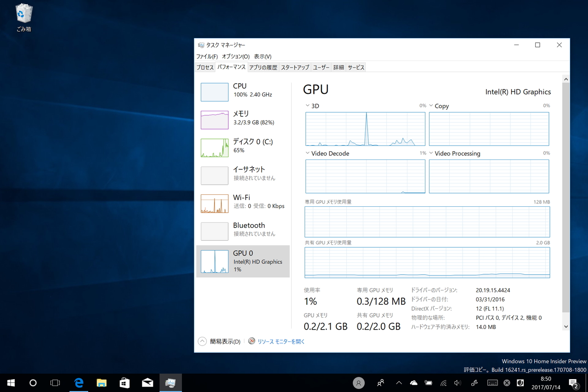Open the touch keyboard tray icon
Viewport: 588px width, 392px height.
tap(492, 383)
